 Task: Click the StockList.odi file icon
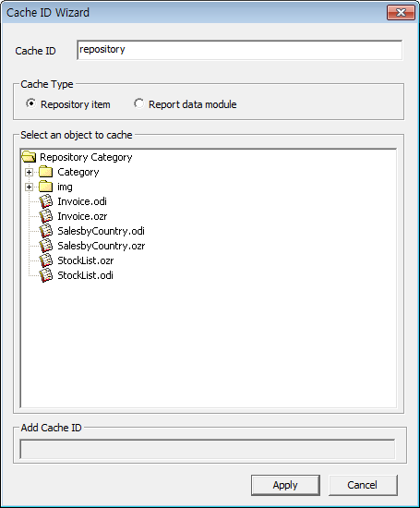click(46, 275)
